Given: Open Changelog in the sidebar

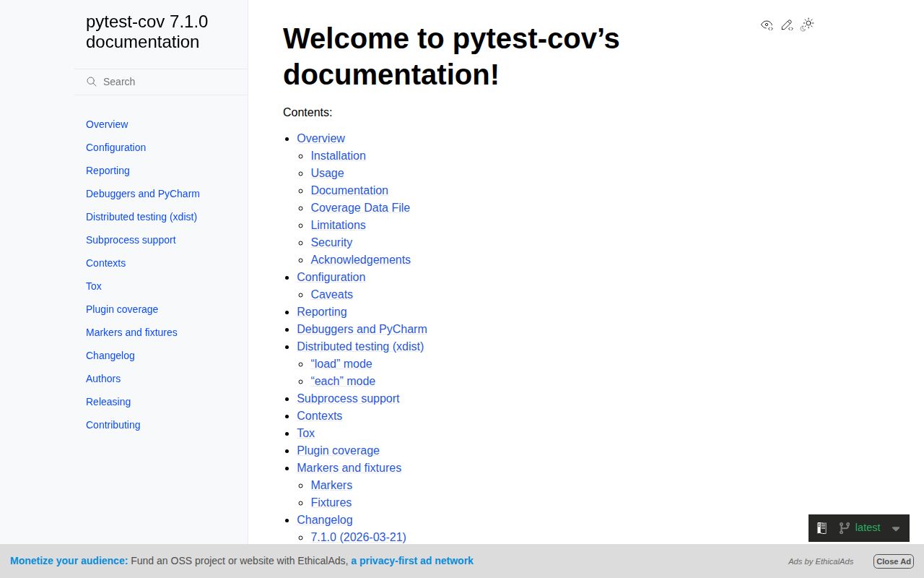Looking at the screenshot, I should [110, 355].
